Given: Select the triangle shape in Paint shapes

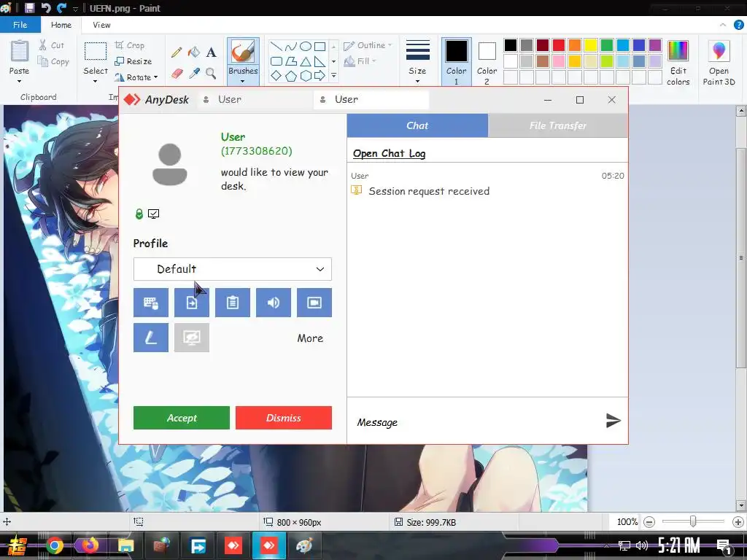Looking at the screenshot, I should click(306, 61).
